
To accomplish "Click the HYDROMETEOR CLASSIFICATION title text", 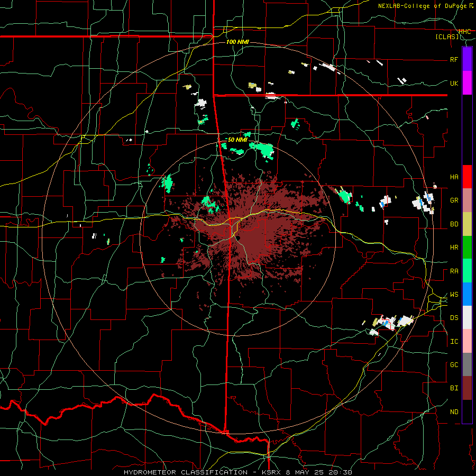I will (186, 472).
